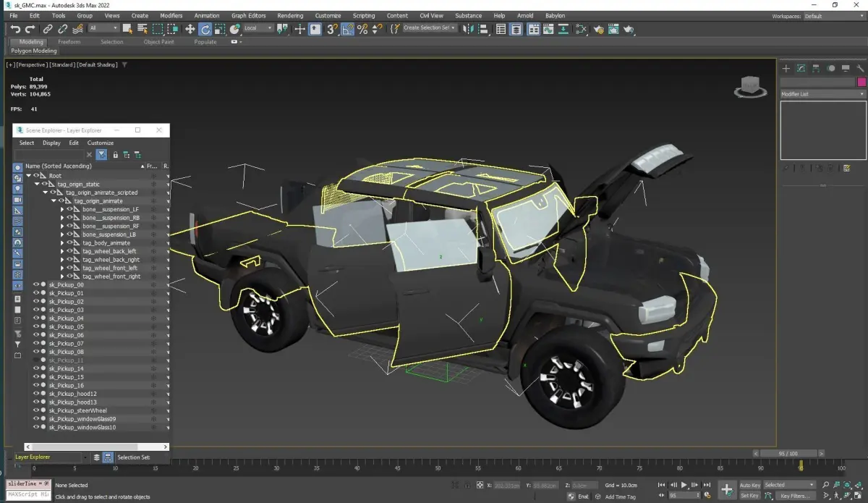The height and width of the screenshot is (503, 868).
Task: Click the Align tool icon
Action: click(482, 29)
